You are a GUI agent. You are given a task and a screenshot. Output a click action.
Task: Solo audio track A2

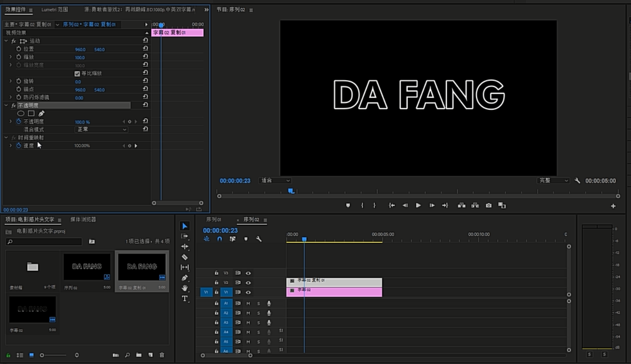[x=258, y=313]
